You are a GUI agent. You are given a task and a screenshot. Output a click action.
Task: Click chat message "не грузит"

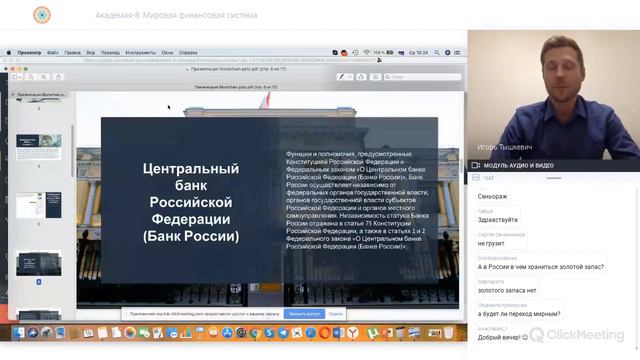pos(491,243)
